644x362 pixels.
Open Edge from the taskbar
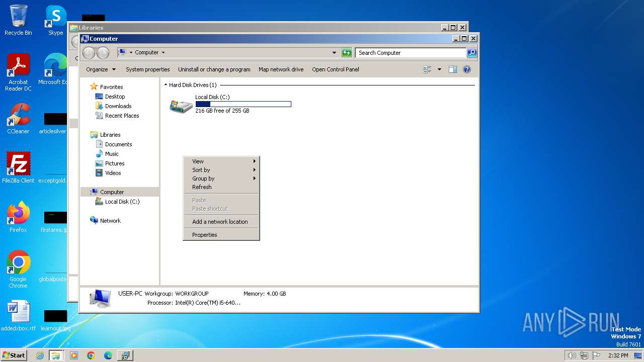(108, 355)
